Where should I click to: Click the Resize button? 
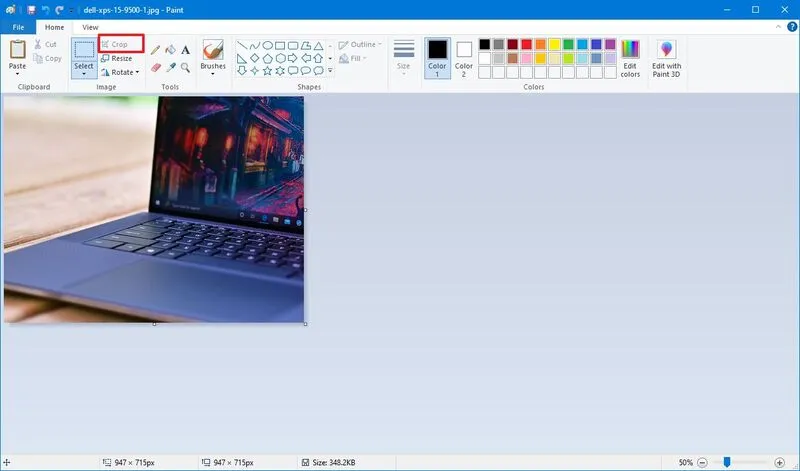coord(116,58)
